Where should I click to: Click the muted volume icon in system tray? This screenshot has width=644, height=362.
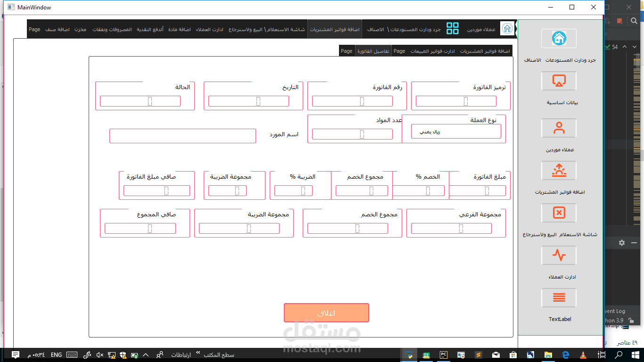100,355
